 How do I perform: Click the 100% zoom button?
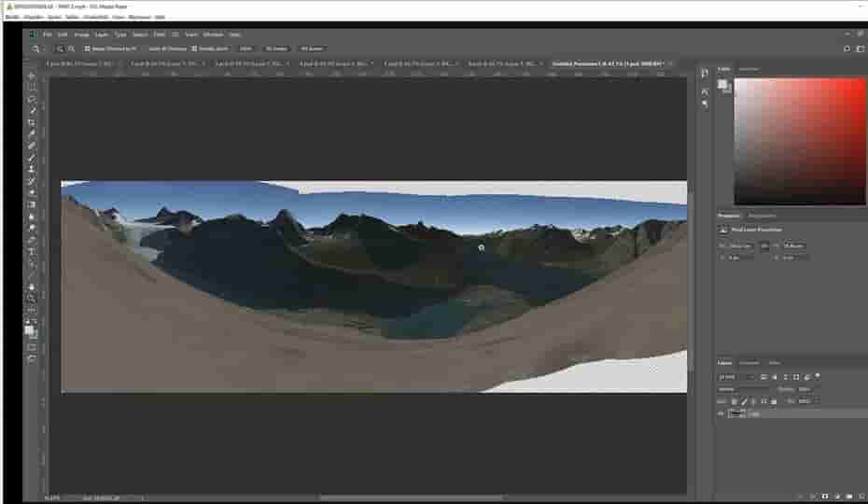point(245,49)
